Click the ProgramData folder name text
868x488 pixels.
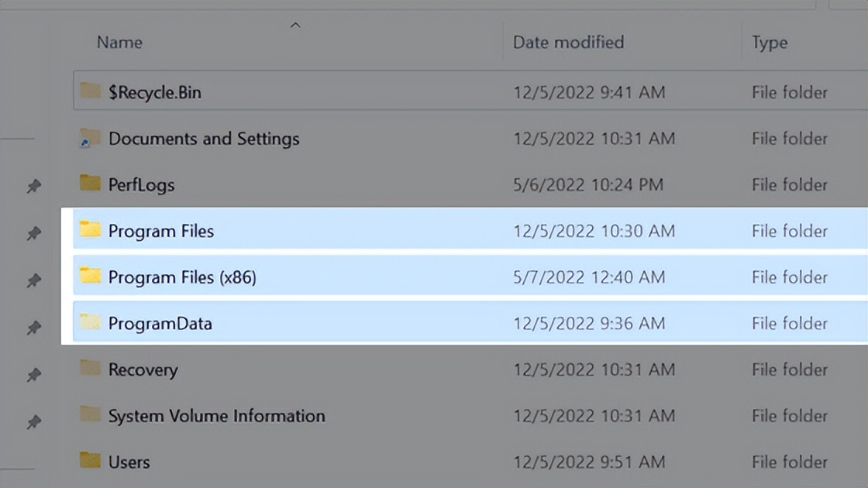pos(162,323)
